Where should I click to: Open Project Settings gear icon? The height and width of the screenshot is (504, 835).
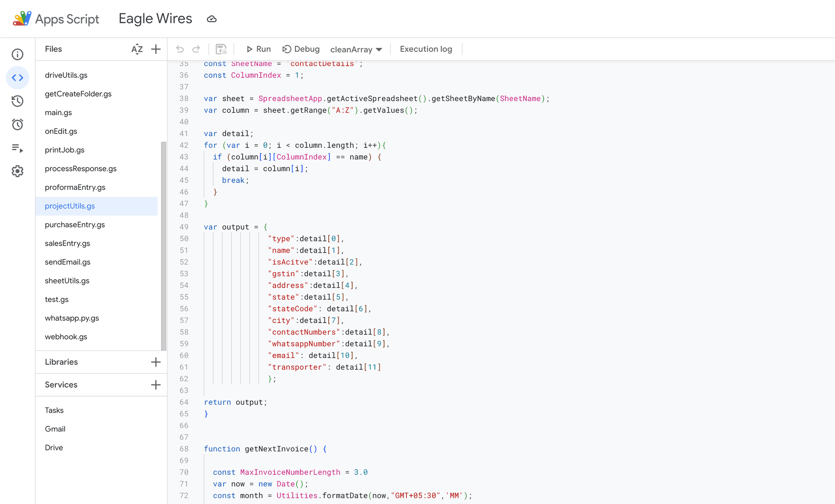point(17,171)
